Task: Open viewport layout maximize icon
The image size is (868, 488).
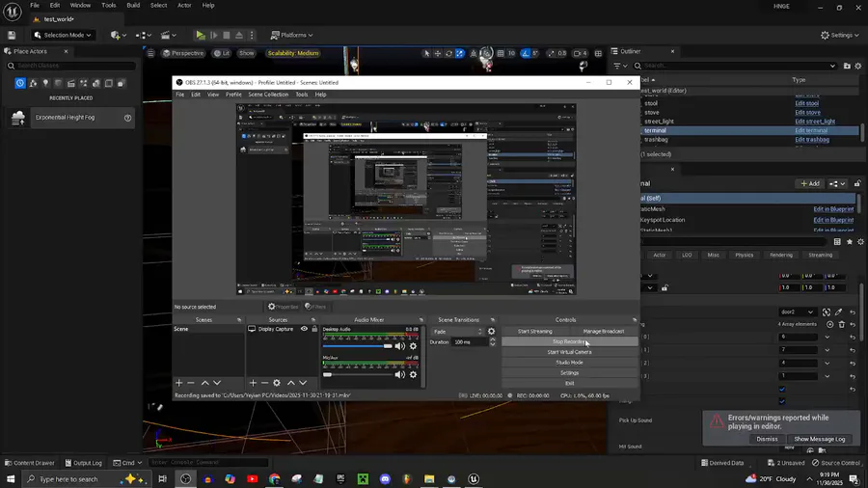Action: pyautogui.click(x=598, y=53)
